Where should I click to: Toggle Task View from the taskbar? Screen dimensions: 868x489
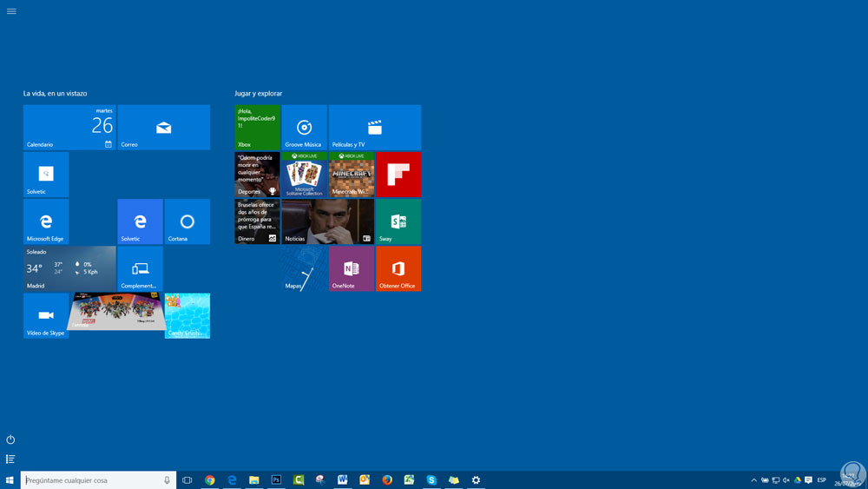click(x=187, y=480)
